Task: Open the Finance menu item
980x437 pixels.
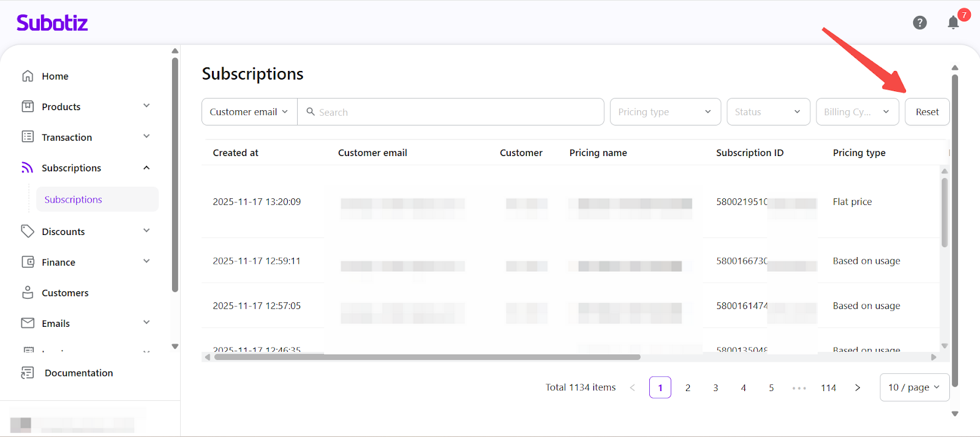Action: tap(59, 262)
